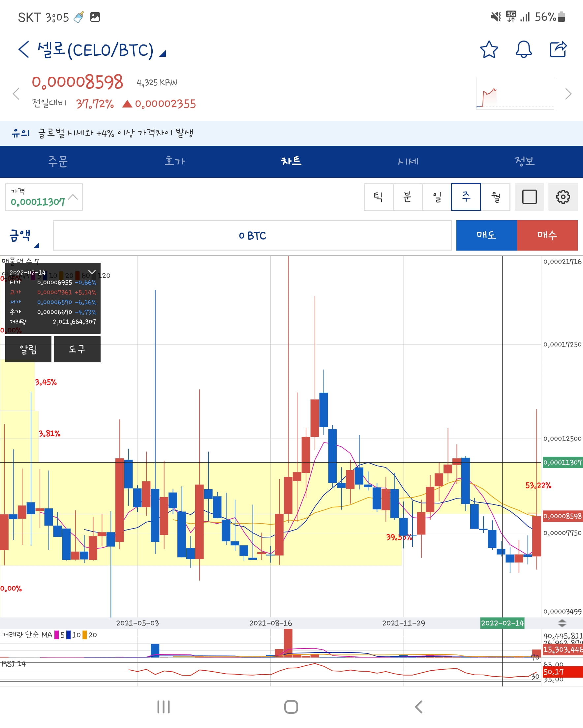
Task: Tap the volume MA 10 color swatch
Action: click(x=69, y=635)
